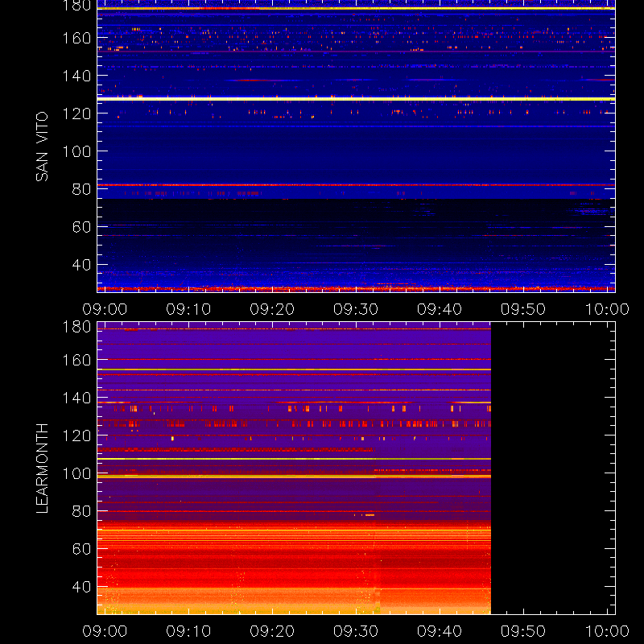This screenshot has height=644, width=644.
Task: Click the SAN VITO axis title
Action: (x=42, y=147)
